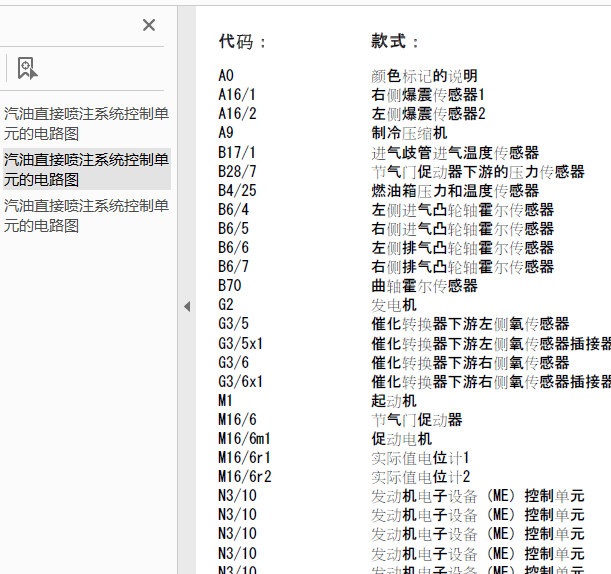Screen dimensions: 611x574
Task: Collapse the side panel with the arrow
Action: tap(187, 307)
